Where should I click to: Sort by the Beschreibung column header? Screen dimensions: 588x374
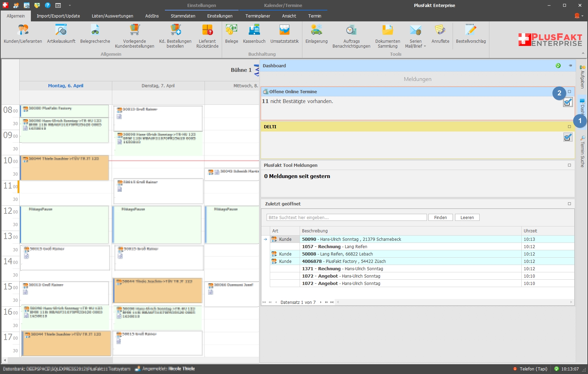coord(410,231)
